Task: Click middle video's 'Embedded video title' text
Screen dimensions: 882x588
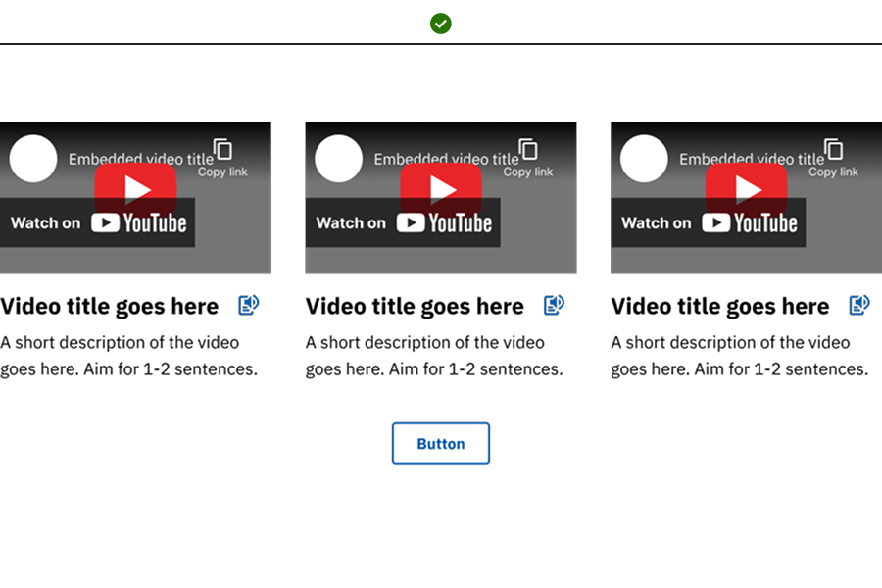Action: coord(446,159)
